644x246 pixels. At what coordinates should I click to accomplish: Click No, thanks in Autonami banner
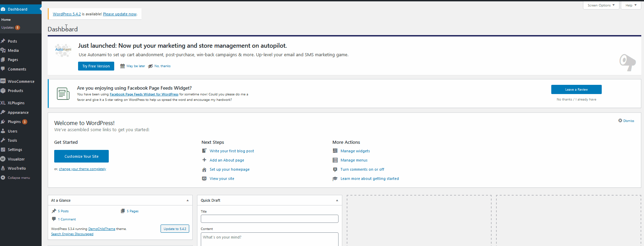pyautogui.click(x=162, y=66)
